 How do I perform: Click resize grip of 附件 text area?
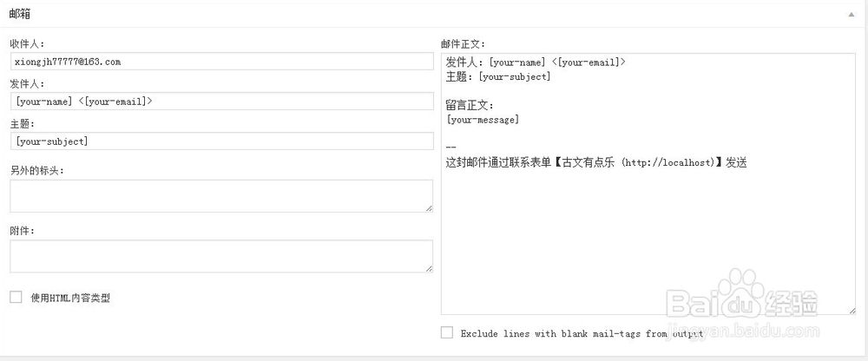coord(429,269)
